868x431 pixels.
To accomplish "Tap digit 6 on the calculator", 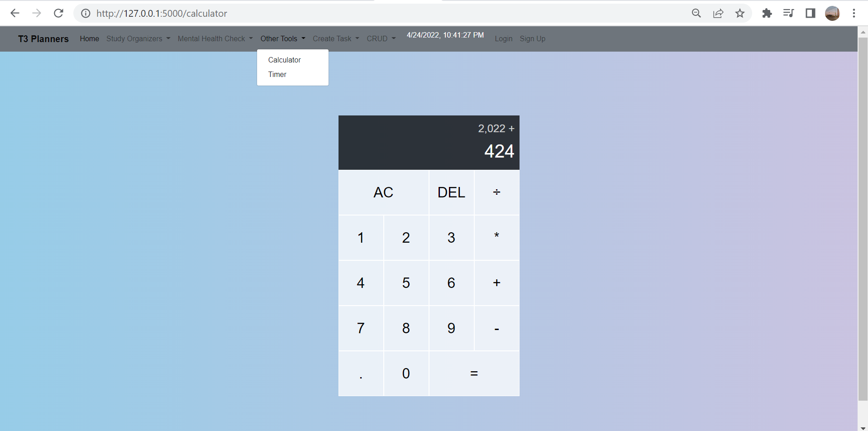I will point(451,283).
